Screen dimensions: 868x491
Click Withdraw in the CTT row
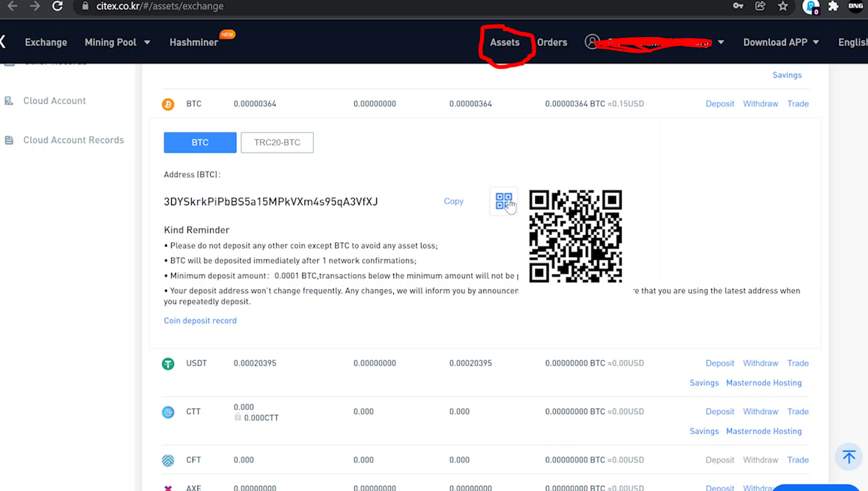coord(761,412)
